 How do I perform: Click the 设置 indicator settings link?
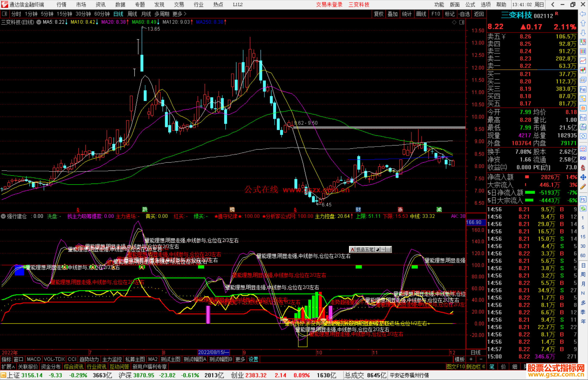point(253,359)
